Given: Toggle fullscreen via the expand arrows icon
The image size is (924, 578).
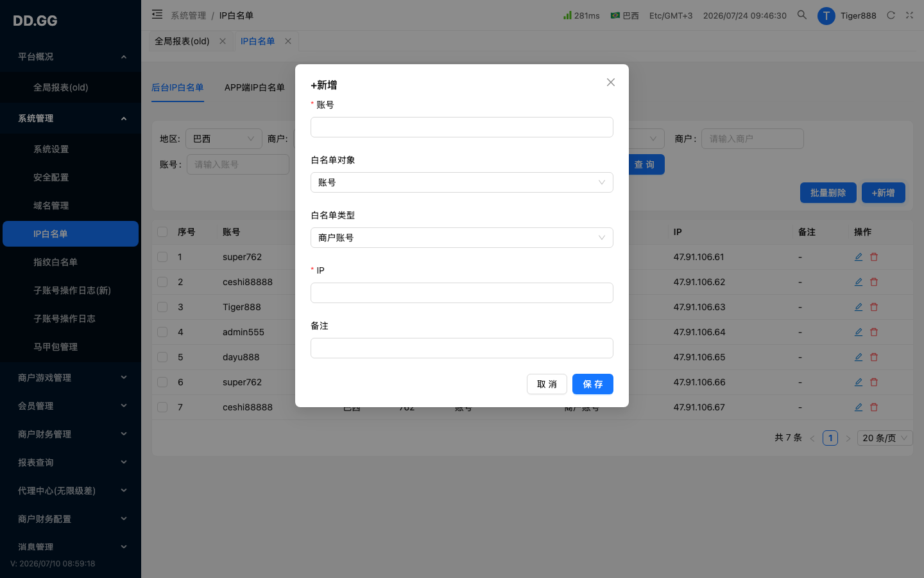Looking at the screenshot, I should (x=909, y=15).
